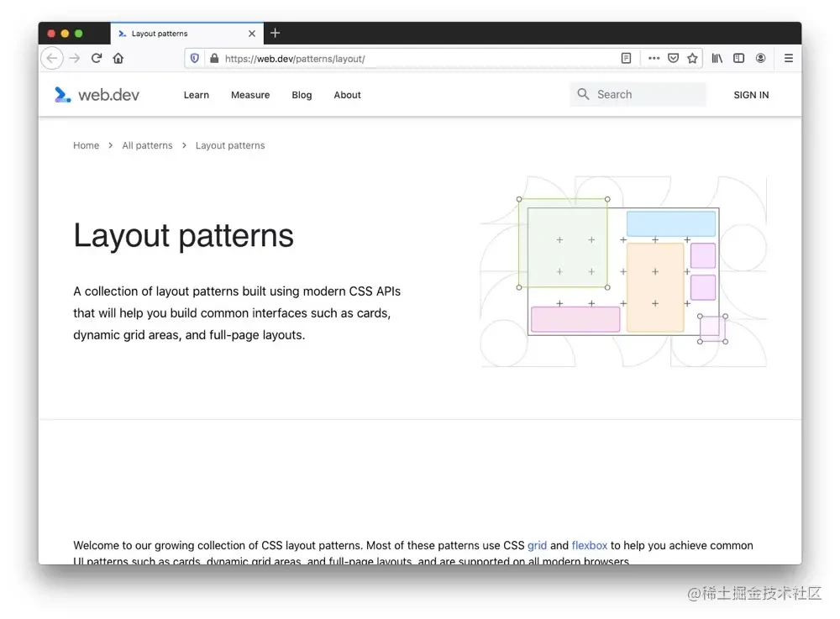The width and height of the screenshot is (840, 619).
Task: Go to browser home via house icon
Action: 118,58
